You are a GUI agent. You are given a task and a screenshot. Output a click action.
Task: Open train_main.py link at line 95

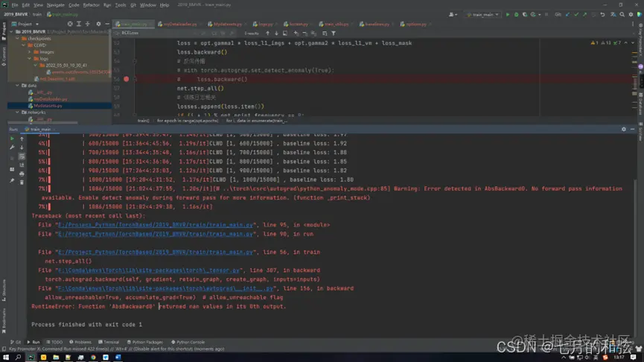(156, 225)
